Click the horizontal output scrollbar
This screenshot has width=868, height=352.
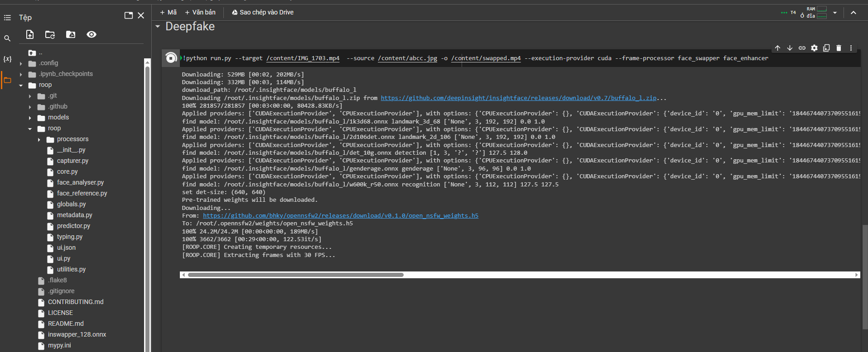tap(295, 275)
